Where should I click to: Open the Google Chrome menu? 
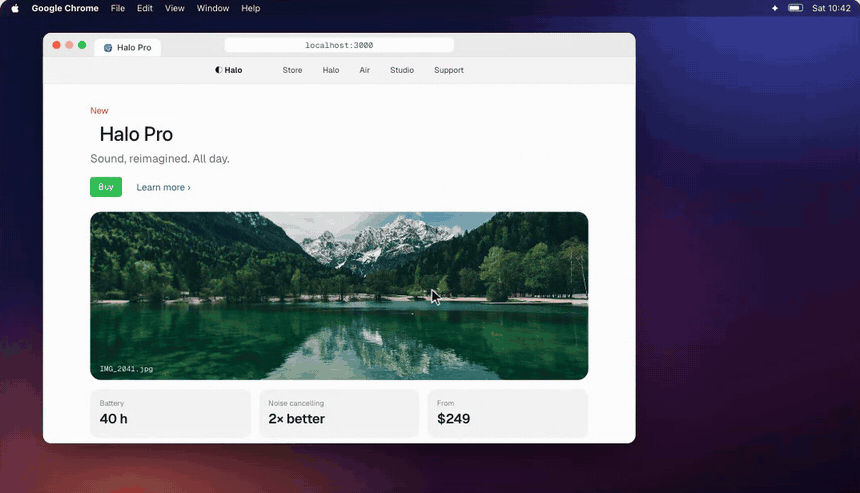coord(65,8)
